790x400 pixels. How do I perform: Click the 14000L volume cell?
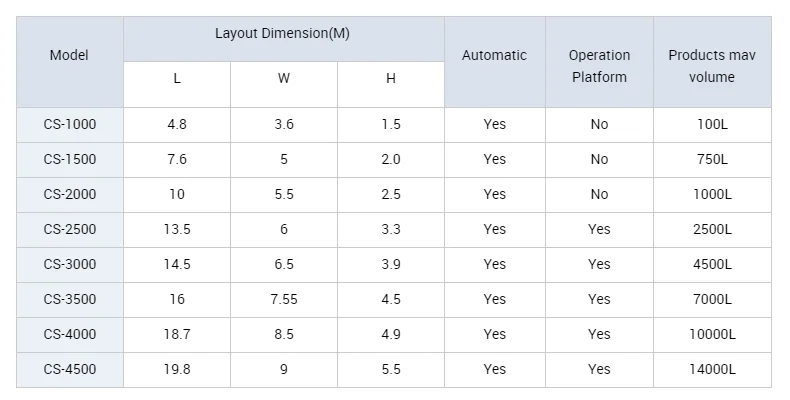pyautogui.click(x=713, y=369)
